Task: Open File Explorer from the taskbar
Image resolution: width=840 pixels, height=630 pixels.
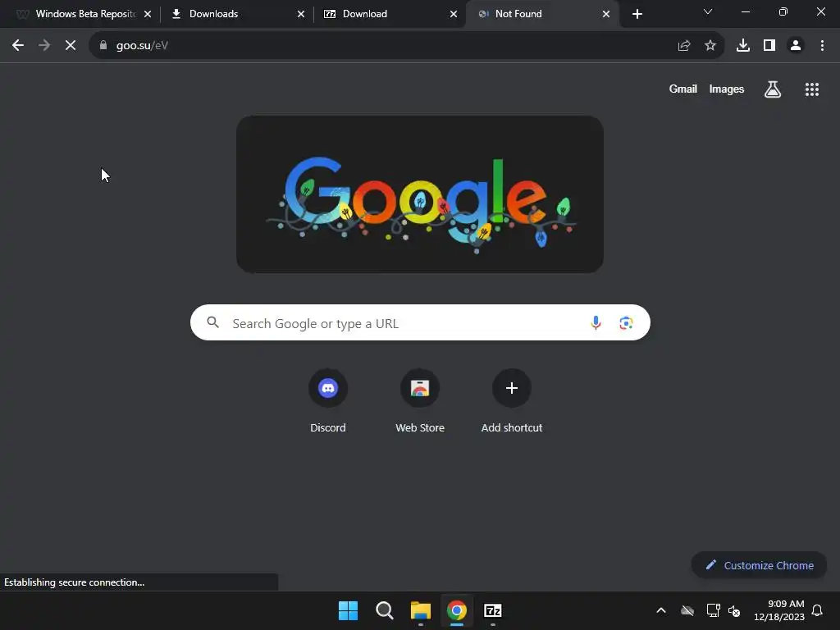Action: point(421,610)
